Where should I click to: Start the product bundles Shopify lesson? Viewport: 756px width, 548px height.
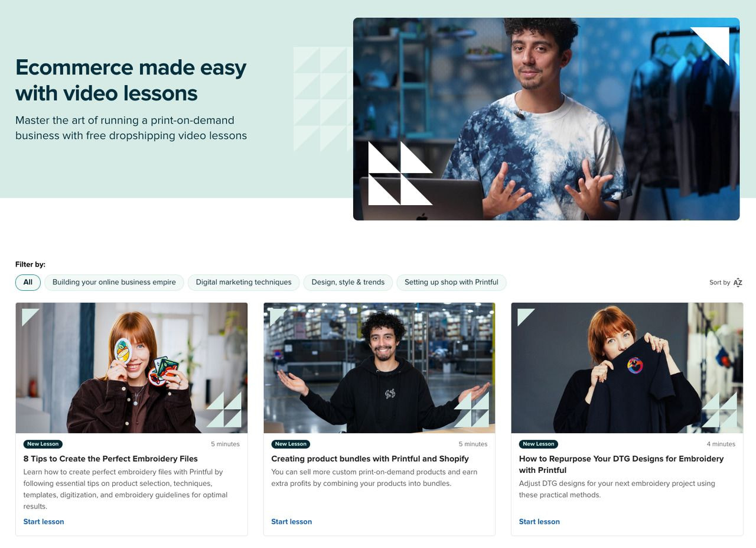(x=291, y=521)
